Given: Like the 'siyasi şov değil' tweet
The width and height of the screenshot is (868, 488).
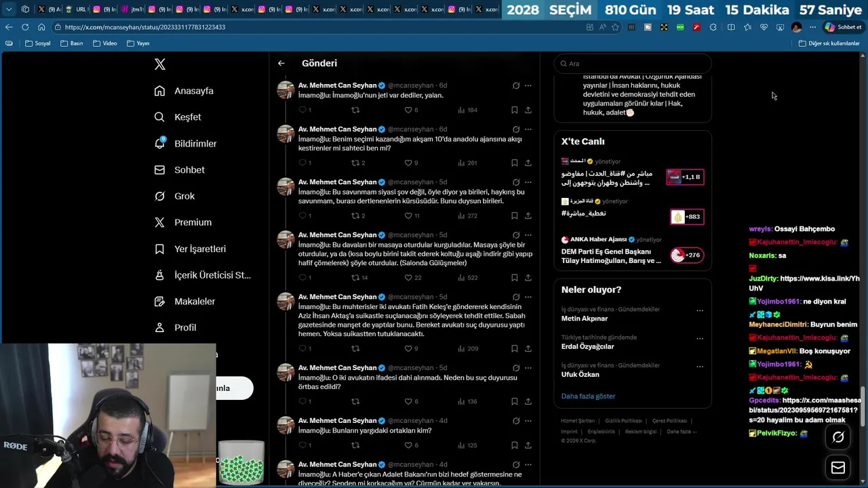Looking at the screenshot, I should point(408,216).
